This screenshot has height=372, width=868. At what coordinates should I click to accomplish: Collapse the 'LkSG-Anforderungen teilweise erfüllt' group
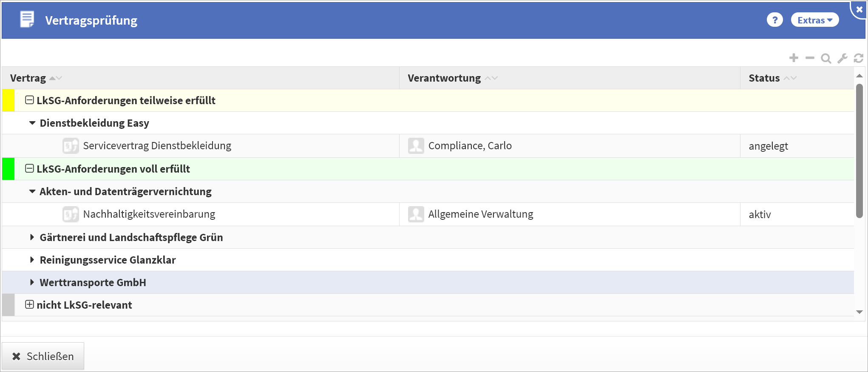29,100
